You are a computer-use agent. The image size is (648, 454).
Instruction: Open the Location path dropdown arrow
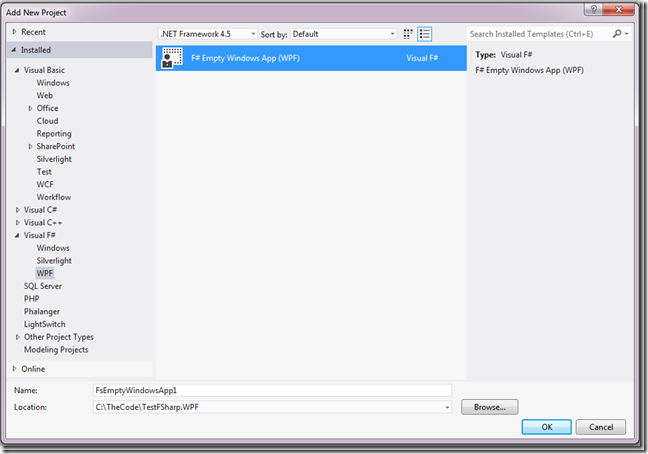(x=447, y=407)
